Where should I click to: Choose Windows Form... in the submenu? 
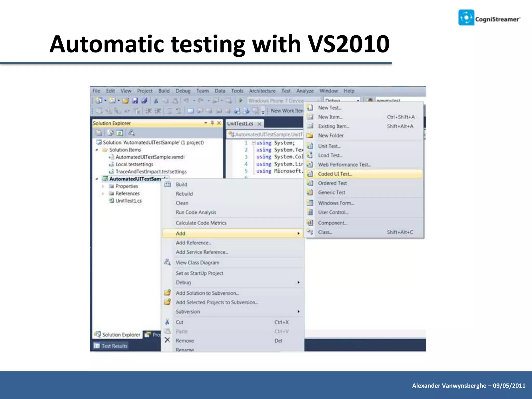coord(363,203)
